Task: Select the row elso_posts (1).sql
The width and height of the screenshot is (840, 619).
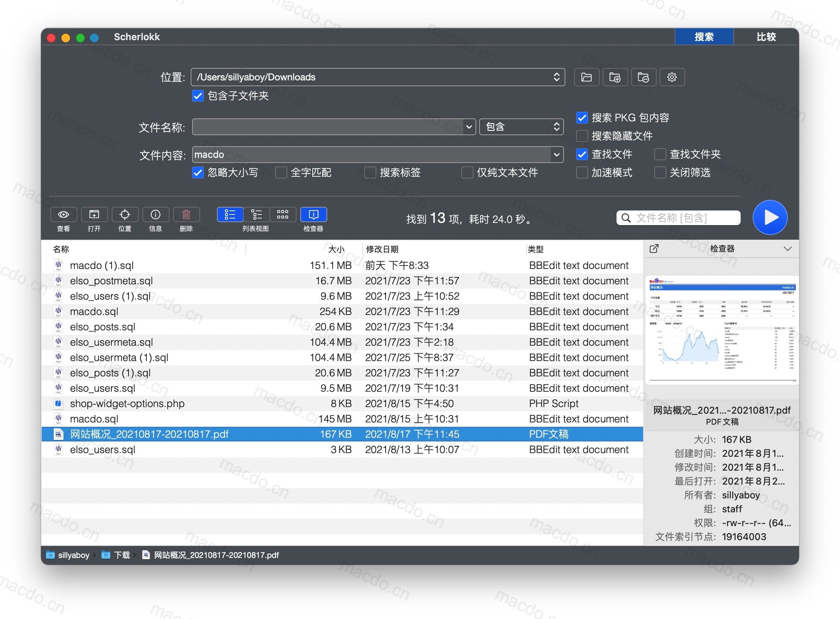Action: click(x=342, y=373)
